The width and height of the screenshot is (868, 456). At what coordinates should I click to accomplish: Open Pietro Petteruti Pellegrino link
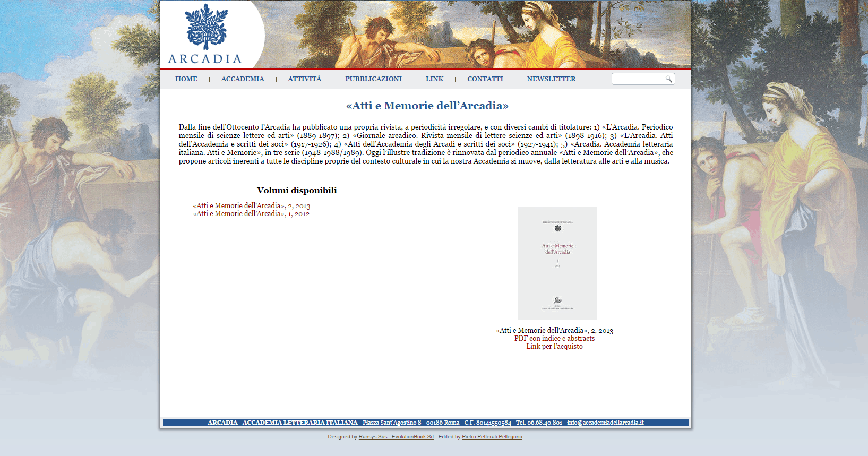492,437
